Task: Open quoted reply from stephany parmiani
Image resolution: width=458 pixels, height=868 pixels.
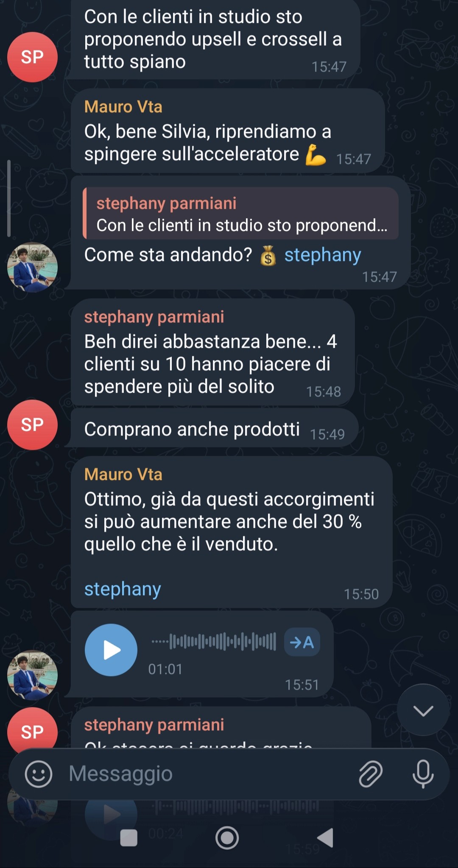Action: [241, 214]
